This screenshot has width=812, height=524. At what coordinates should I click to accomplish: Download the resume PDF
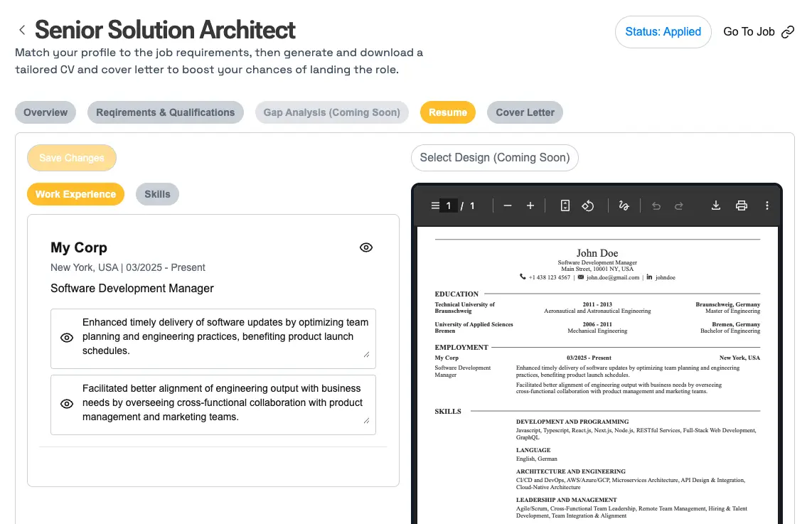point(716,205)
